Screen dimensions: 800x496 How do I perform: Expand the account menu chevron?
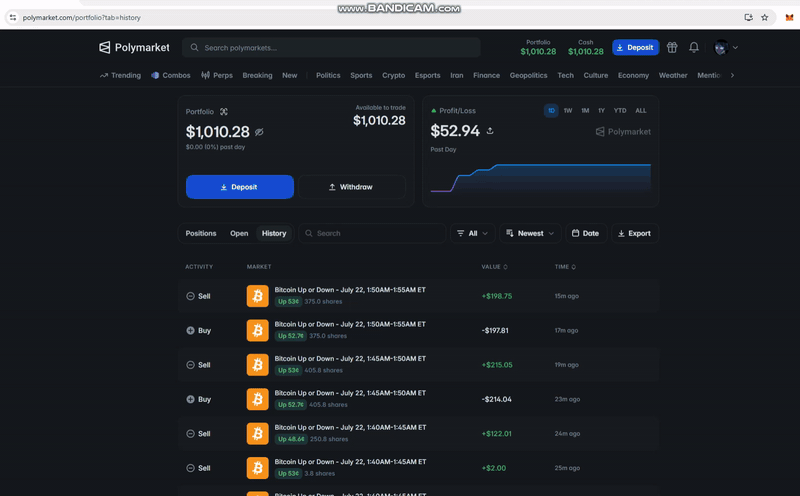tap(735, 47)
